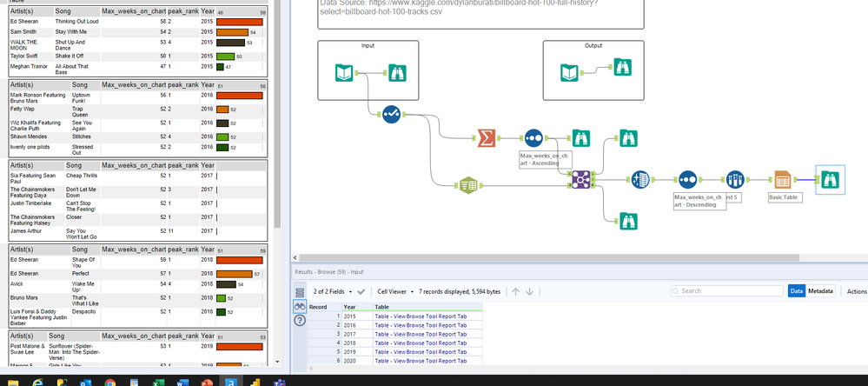Select the orange Basic Table tool
Image resolution: width=868 pixels, height=386 pixels.
point(782,179)
